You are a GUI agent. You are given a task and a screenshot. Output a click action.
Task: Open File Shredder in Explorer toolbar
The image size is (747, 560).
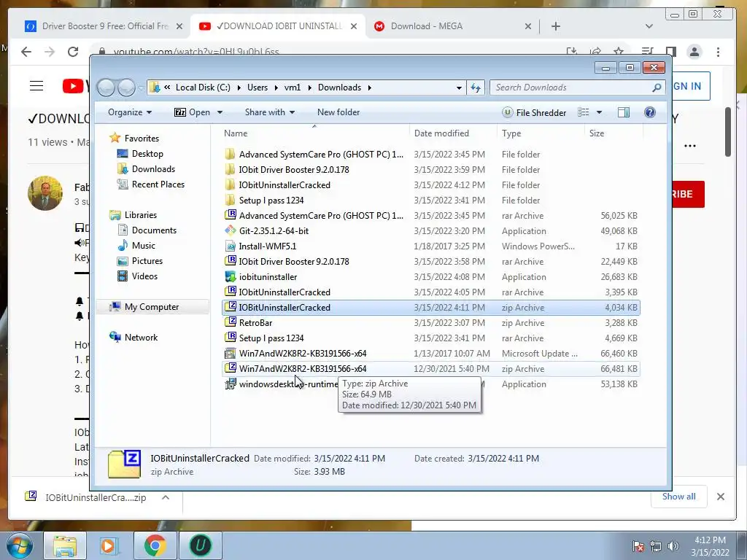tap(534, 112)
